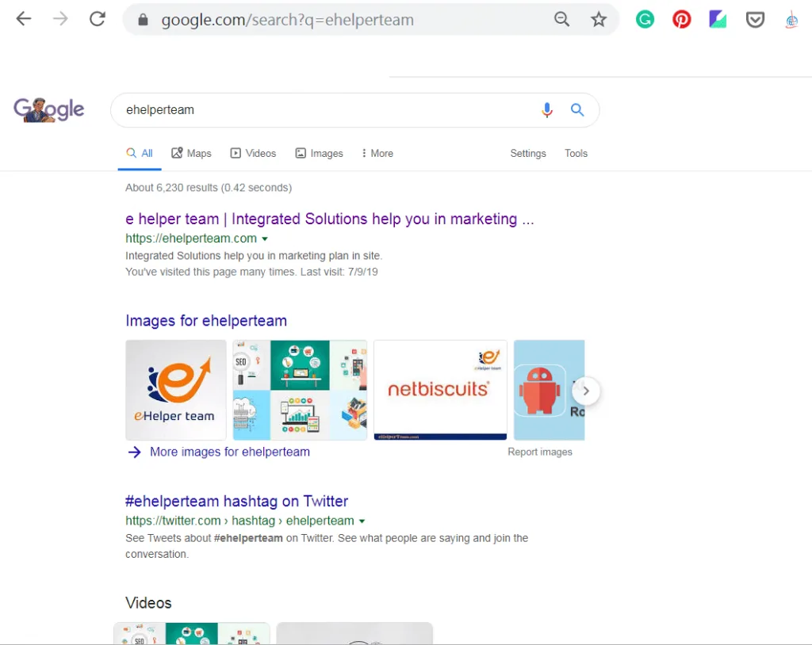Image resolution: width=812 pixels, height=645 pixels.
Task: Open the More search options menu
Action: 377,153
